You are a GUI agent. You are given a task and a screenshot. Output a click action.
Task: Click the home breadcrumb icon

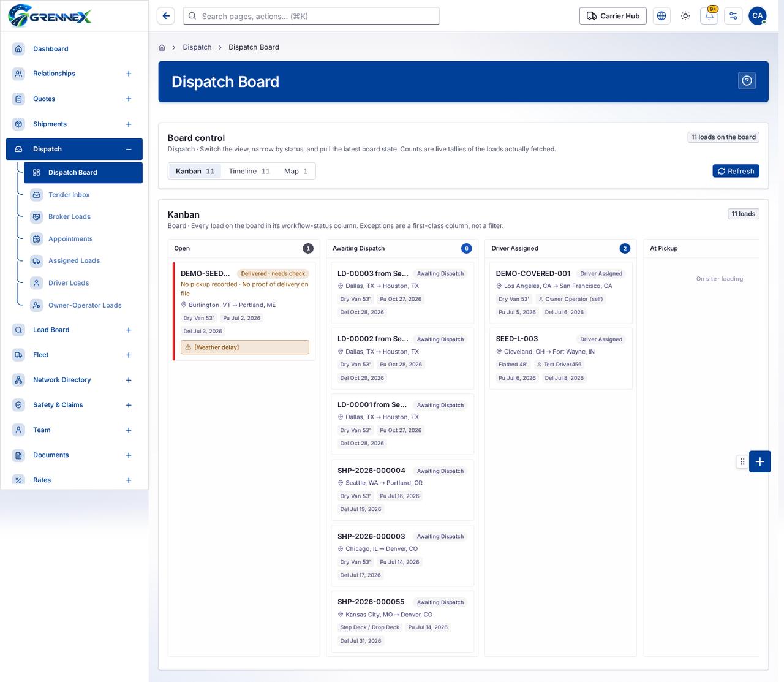pos(162,47)
